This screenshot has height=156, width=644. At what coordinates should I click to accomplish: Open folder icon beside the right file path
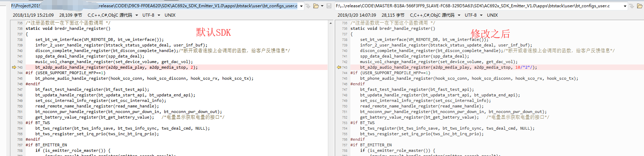coord(640,6)
